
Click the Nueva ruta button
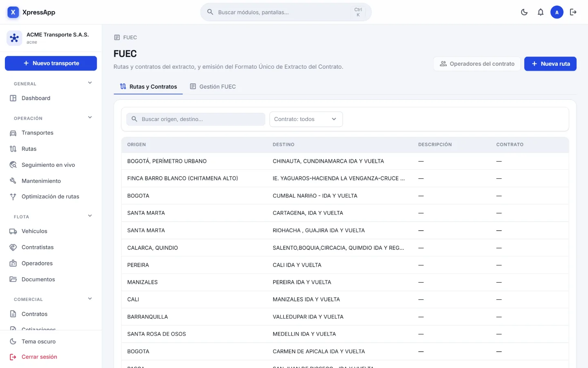pos(550,64)
